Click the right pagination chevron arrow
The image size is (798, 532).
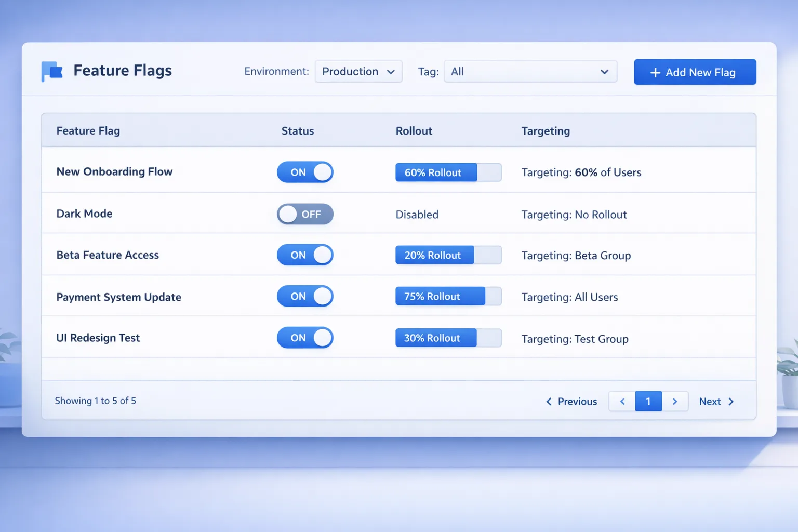675,401
